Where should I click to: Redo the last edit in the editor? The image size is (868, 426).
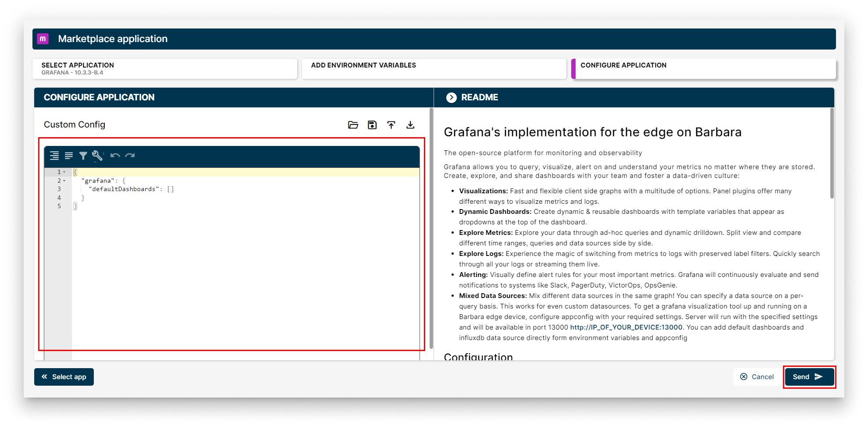(x=129, y=156)
